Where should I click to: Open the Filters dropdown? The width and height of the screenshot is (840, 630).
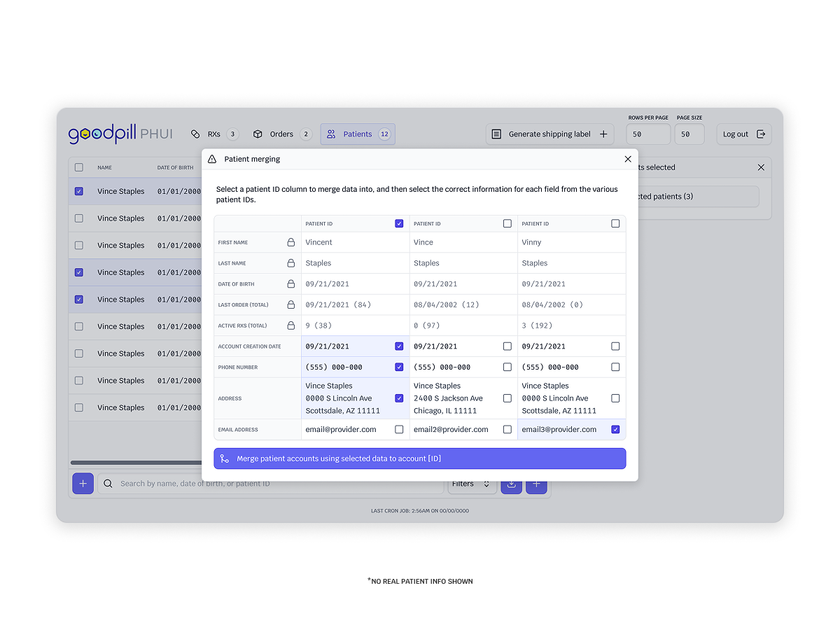pyautogui.click(x=472, y=483)
